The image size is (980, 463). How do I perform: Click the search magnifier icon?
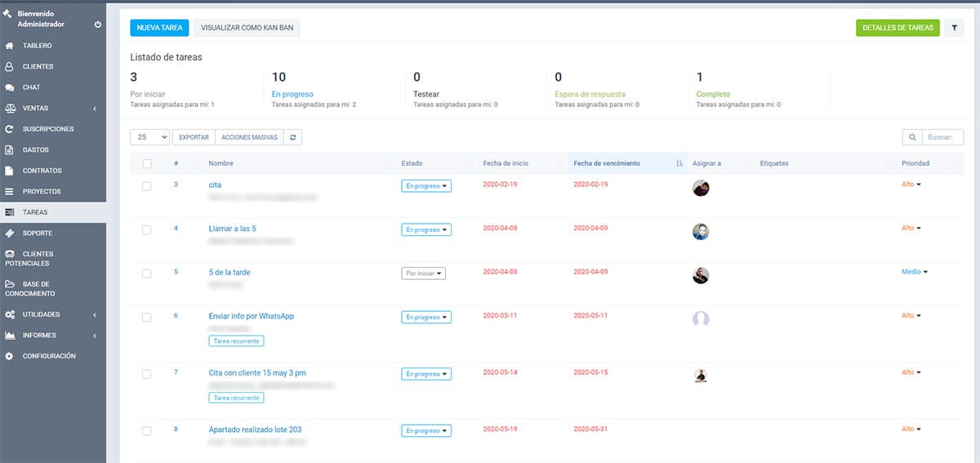pos(912,137)
